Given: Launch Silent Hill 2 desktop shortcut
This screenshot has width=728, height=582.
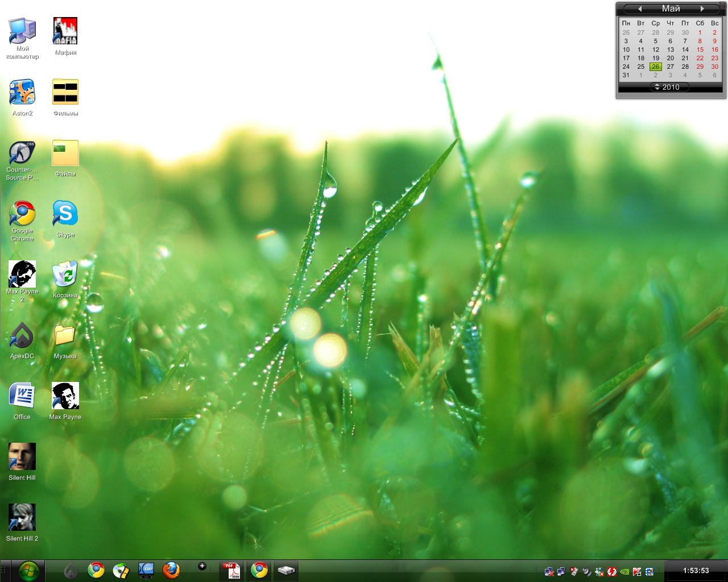Looking at the screenshot, I should click(x=22, y=518).
